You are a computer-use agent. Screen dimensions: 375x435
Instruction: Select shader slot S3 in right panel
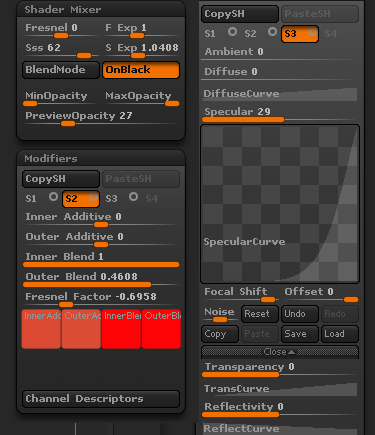coord(300,34)
